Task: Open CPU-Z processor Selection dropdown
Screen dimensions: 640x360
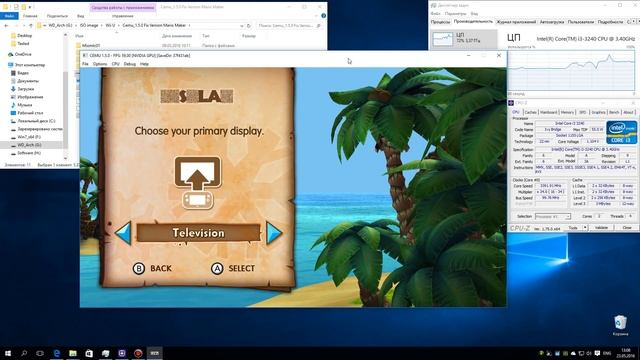Action: (x=553, y=216)
